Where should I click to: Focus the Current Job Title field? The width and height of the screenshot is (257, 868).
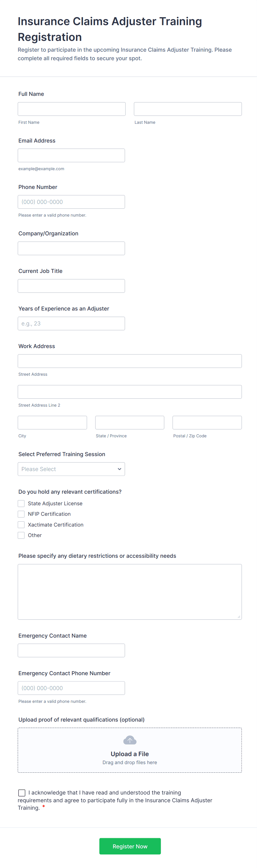pos(71,286)
